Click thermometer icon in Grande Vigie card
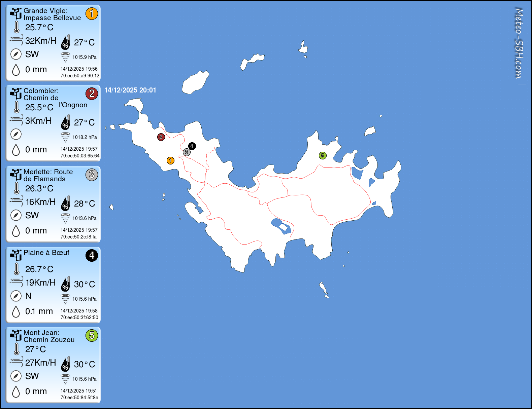Viewport: 532px width, 409px height. pos(16,27)
